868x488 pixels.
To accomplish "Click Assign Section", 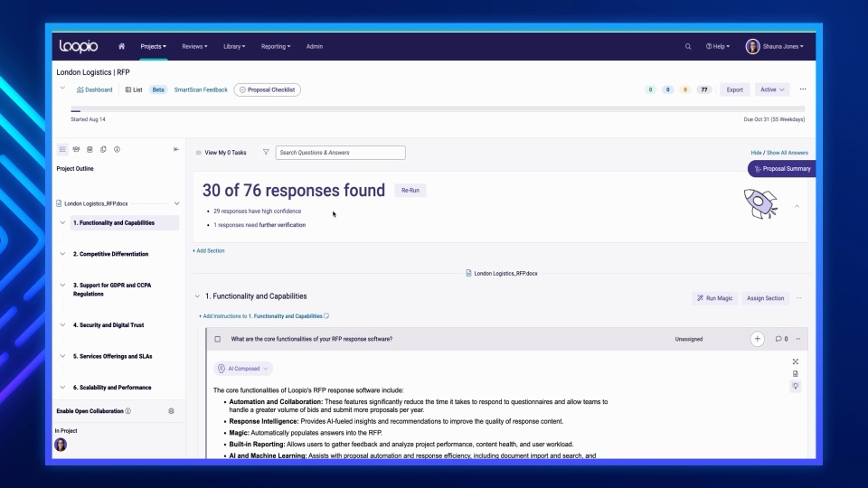I will (x=765, y=298).
